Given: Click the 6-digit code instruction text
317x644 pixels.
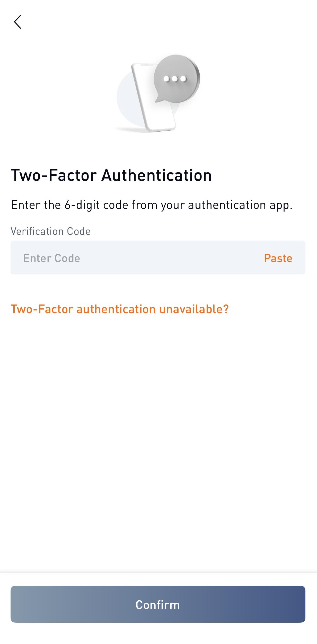Looking at the screenshot, I should click(x=152, y=205).
